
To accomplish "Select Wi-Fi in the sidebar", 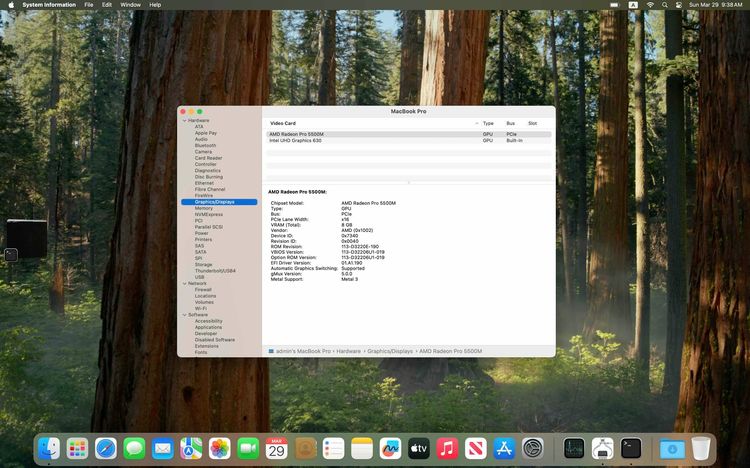I will (200, 309).
